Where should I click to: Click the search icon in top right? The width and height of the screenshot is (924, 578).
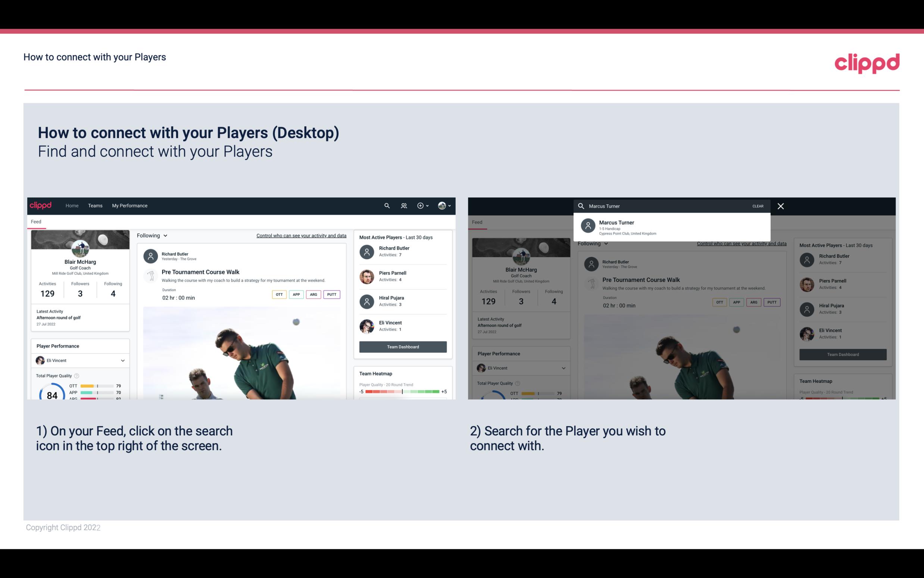pos(386,205)
